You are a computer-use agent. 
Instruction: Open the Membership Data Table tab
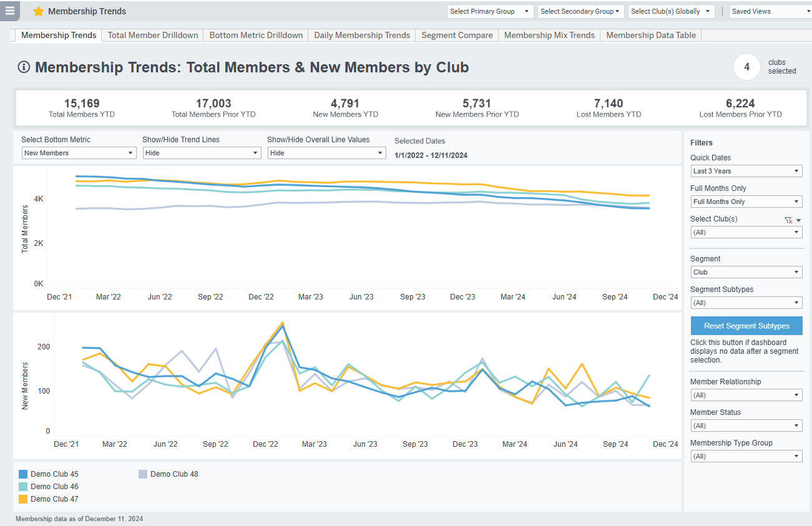point(650,35)
